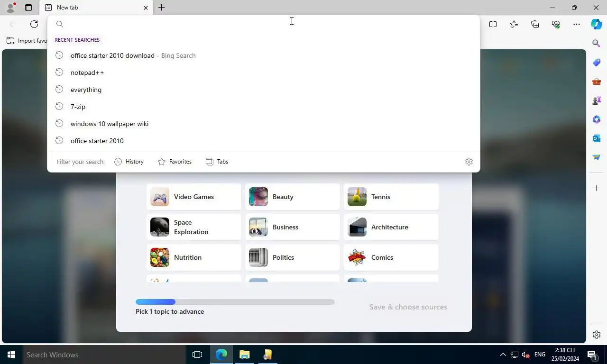This screenshot has height=364, width=607.
Task: Filter search by Tabs
Action: pos(217,162)
